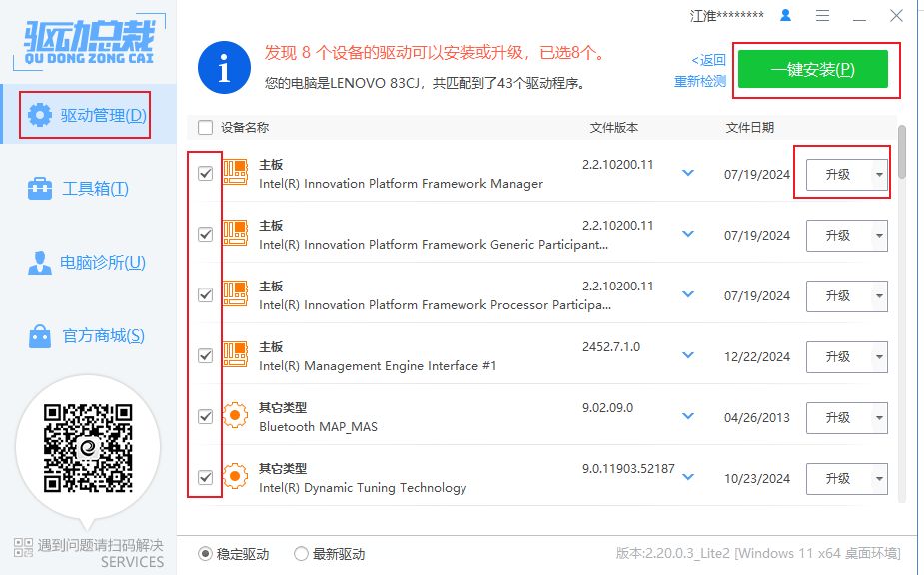The image size is (924, 575).
Task: Click the Intel Dynamic Tuning Technology icon
Action: coord(235,477)
